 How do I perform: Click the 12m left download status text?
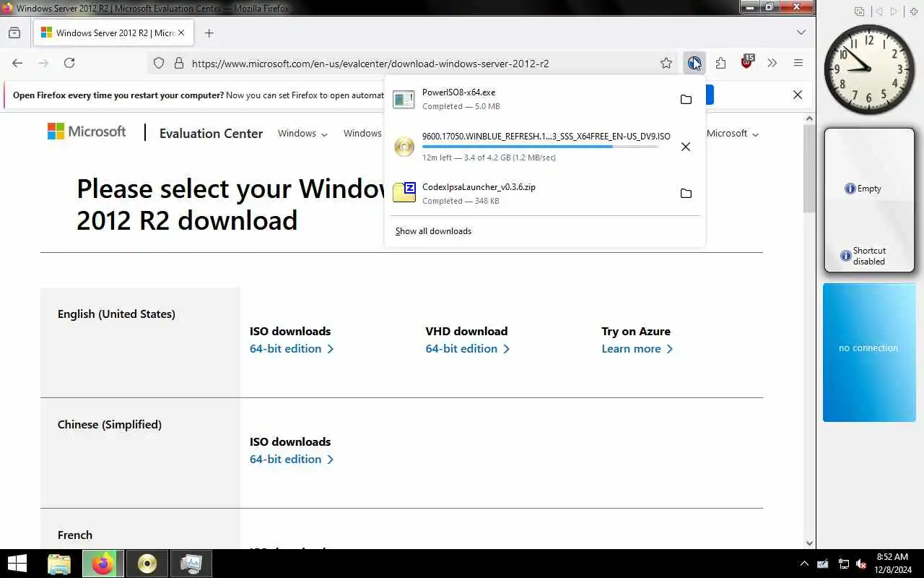pos(489,158)
